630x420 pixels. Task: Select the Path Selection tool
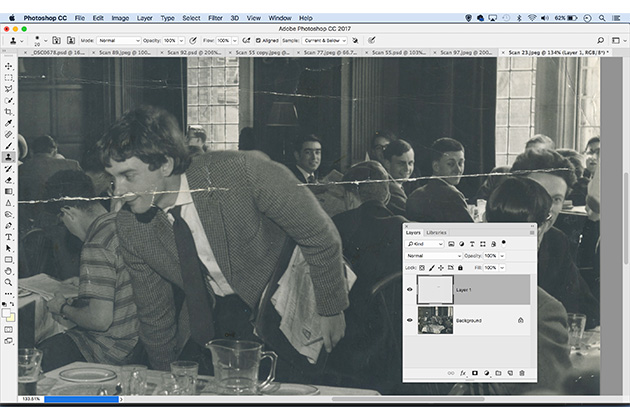(8, 248)
